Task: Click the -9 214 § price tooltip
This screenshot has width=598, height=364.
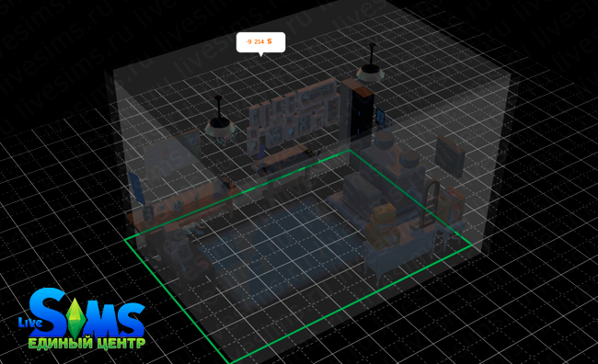Action: coord(260,42)
